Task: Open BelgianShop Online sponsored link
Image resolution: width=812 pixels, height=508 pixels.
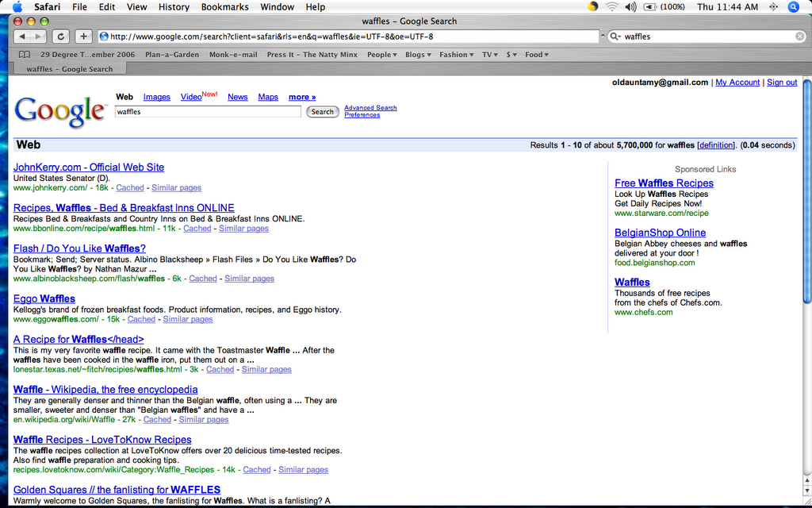Action: [661, 233]
